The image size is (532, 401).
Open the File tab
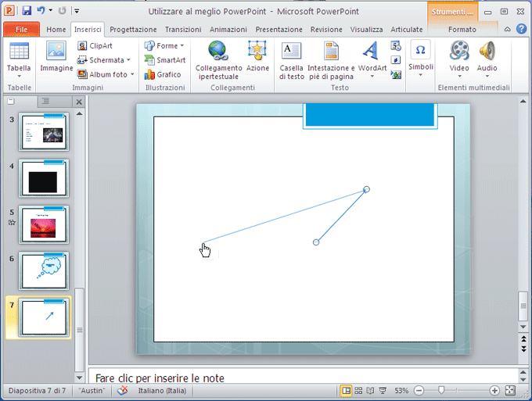click(x=21, y=30)
